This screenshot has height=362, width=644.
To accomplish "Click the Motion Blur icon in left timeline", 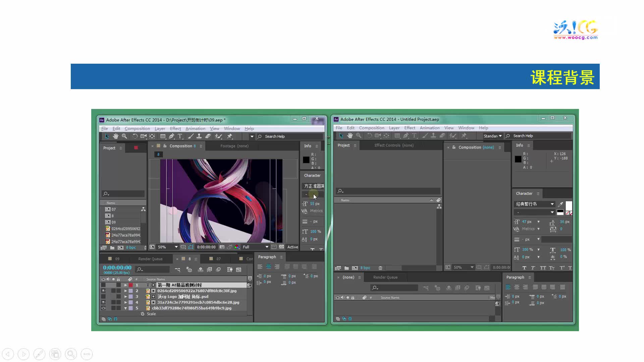I will click(218, 269).
